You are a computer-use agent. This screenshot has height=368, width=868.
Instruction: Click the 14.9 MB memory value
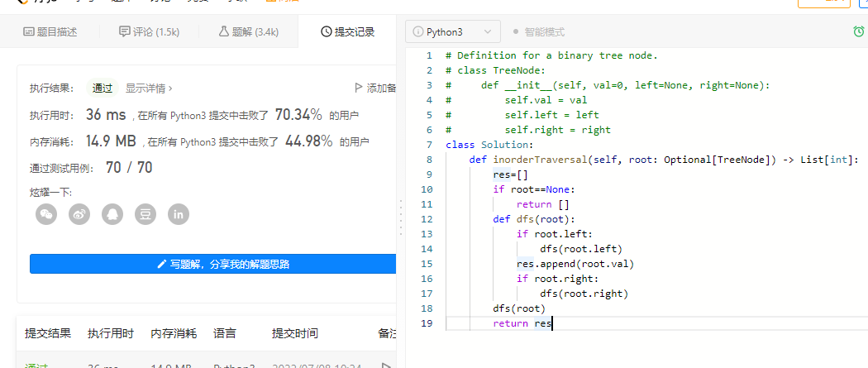pos(111,141)
